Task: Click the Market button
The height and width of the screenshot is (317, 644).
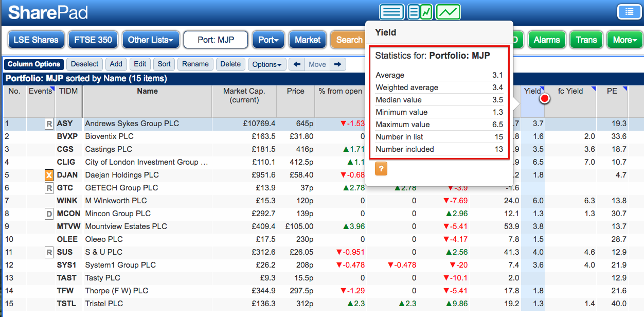Action: 308,40
